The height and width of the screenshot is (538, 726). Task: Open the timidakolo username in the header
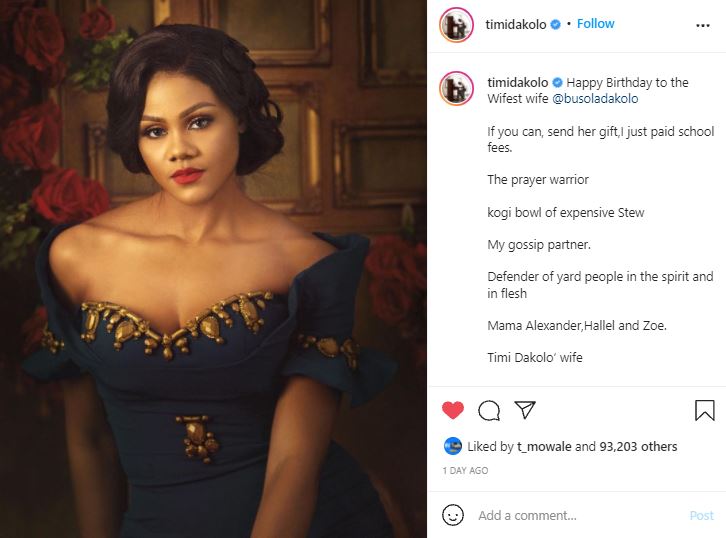516,25
